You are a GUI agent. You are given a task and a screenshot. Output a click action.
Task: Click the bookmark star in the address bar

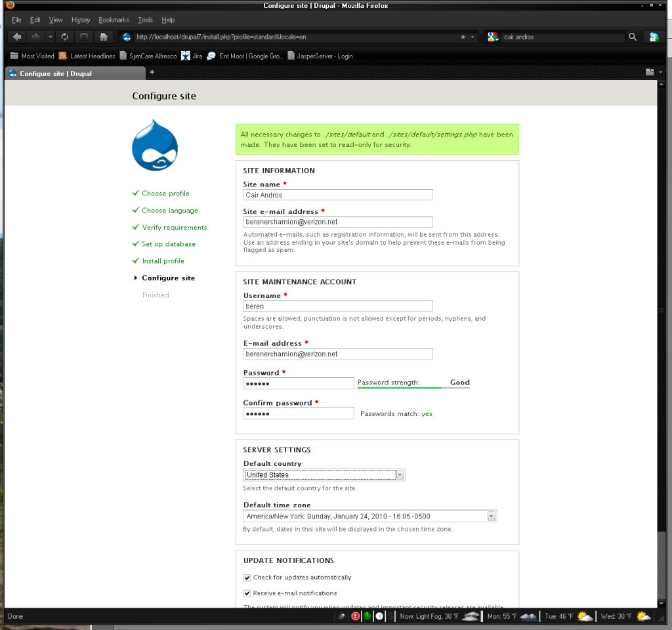(461, 37)
